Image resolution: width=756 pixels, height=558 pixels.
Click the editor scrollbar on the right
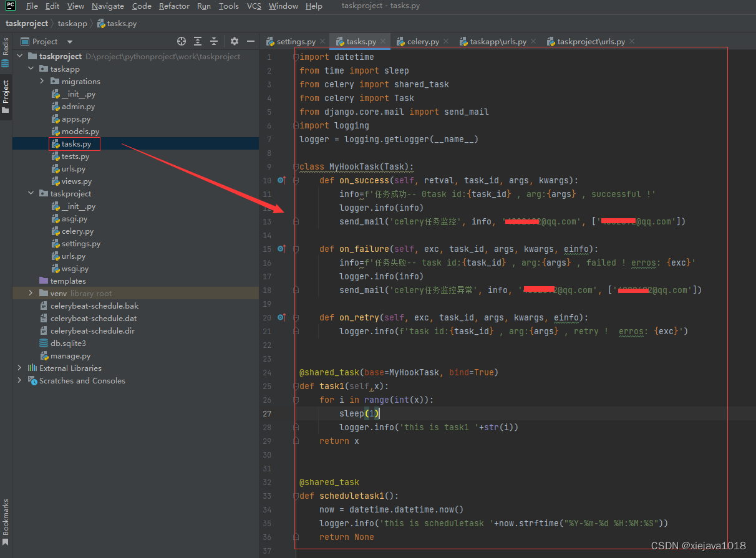[x=750, y=249]
